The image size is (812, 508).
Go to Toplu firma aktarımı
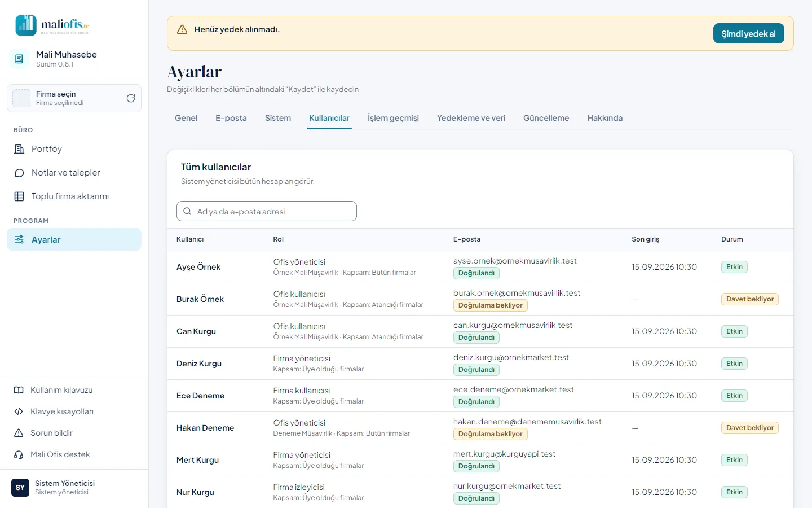[74, 196]
